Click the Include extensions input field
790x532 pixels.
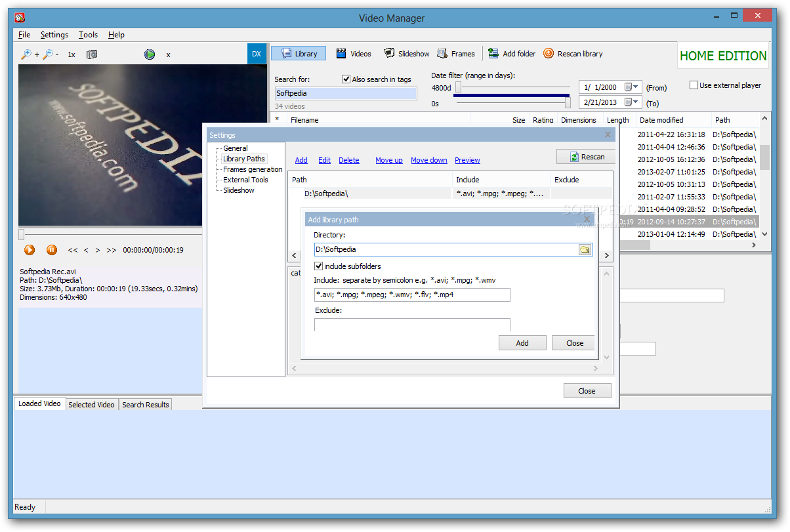coord(412,295)
